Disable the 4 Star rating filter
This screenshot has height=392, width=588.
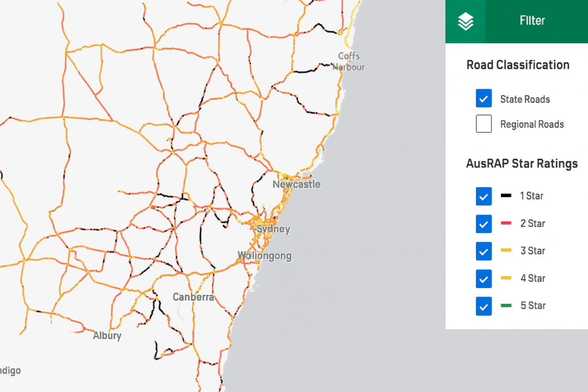click(x=483, y=279)
